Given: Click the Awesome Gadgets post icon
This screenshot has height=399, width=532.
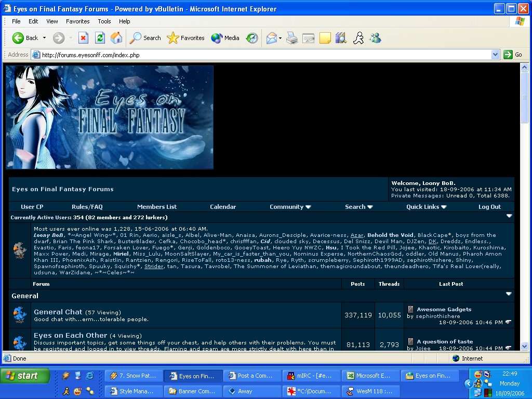Looking at the screenshot, I should click(x=410, y=309).
